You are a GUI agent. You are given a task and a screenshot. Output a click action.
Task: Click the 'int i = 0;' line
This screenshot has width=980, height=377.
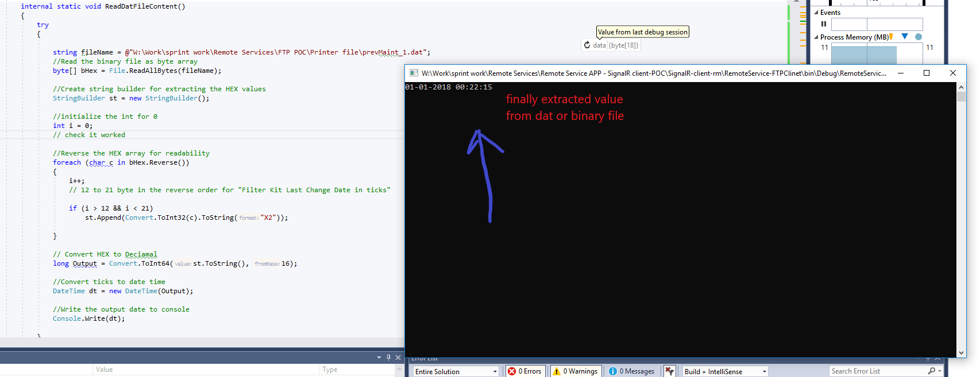point(72,126)
